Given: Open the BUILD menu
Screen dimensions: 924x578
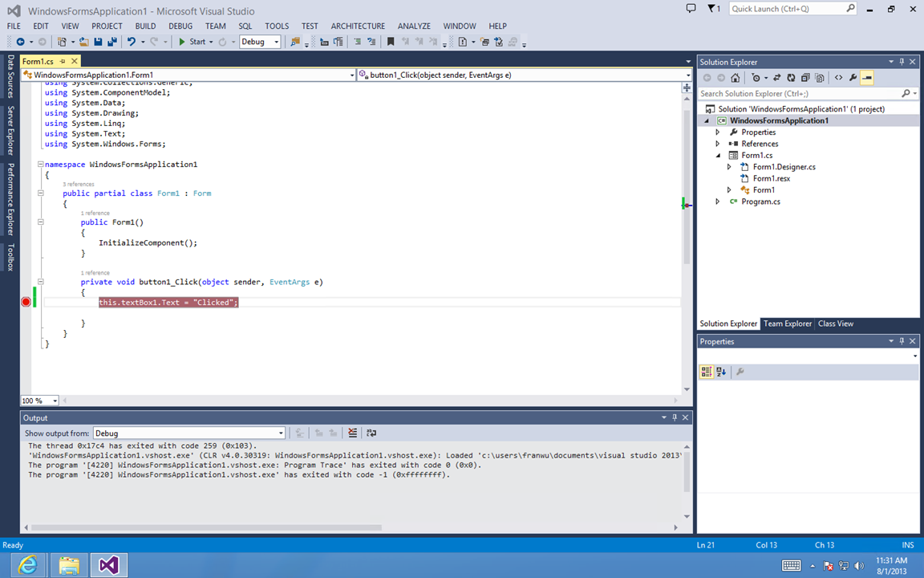Looking at the screenshot, I should (145, 26).
